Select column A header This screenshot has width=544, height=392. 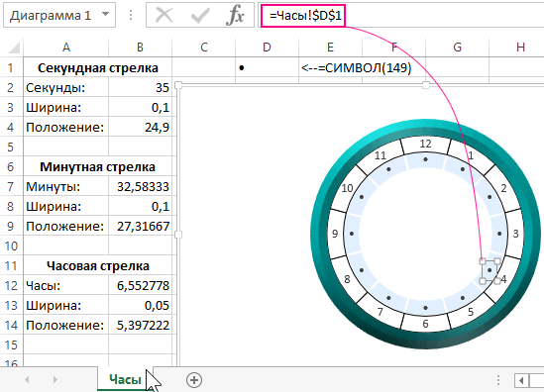(66, 48)
